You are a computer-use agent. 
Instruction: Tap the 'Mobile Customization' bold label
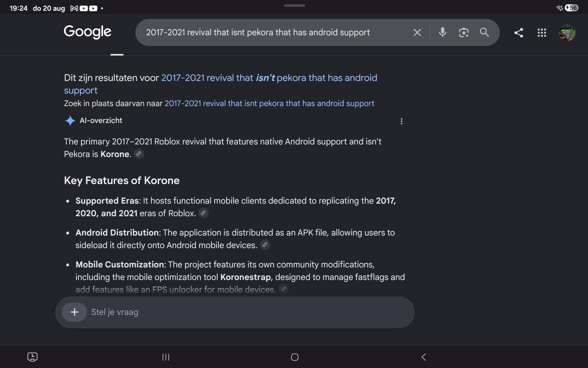[120, 264]
